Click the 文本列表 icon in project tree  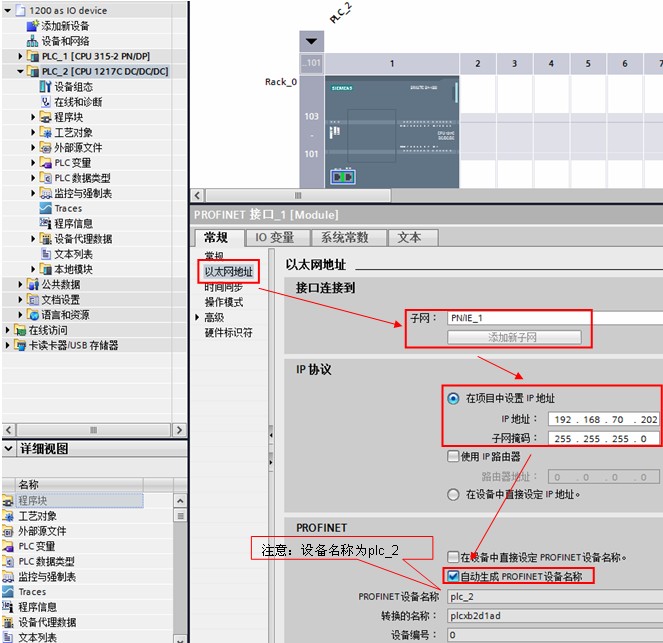pos(45,254)
